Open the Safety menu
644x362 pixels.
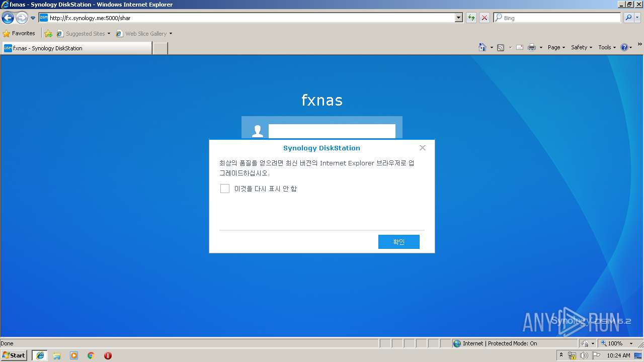coord(582,47)
